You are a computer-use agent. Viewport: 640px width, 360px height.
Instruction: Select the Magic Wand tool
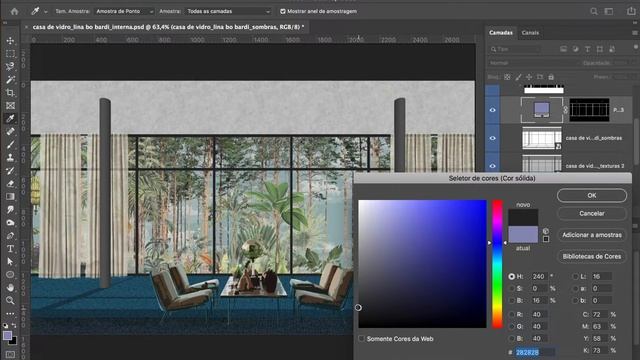point(10,80)
